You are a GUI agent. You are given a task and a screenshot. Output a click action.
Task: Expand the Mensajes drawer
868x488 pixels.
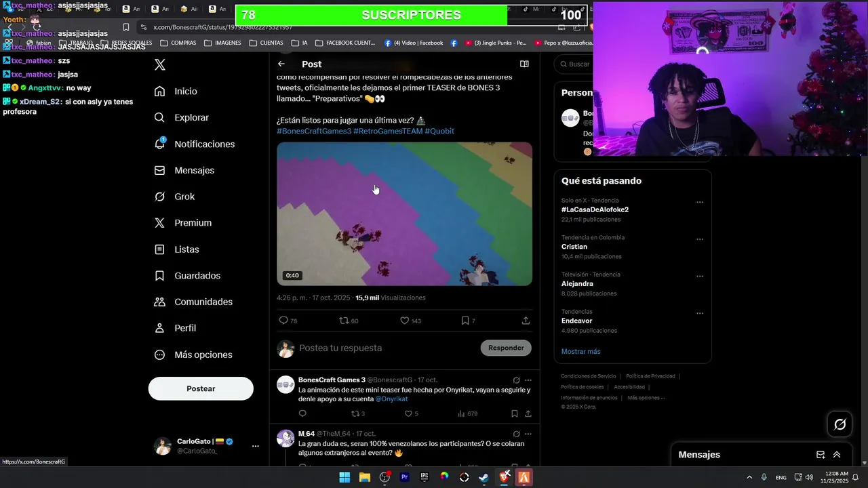(x=837, y=455)
